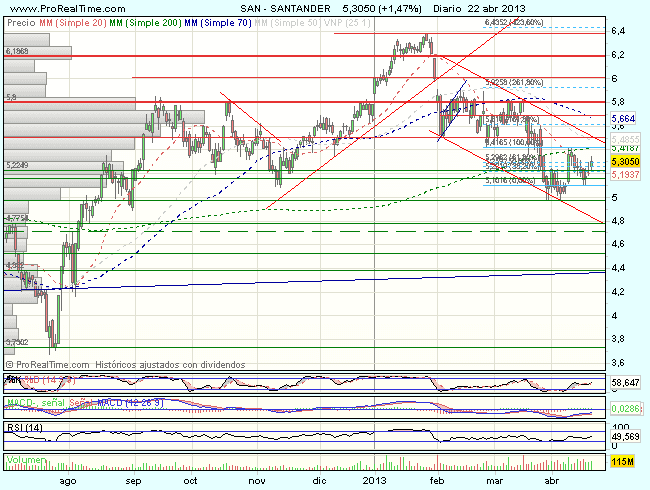Click the blue 5,664 moving average tag
650x490 pixels.
(x=624, y=118)
